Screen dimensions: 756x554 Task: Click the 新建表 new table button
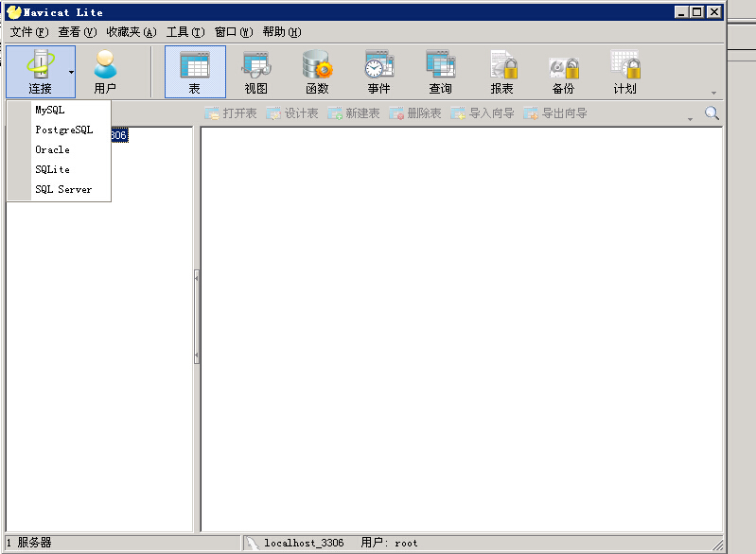click(354, 113)
